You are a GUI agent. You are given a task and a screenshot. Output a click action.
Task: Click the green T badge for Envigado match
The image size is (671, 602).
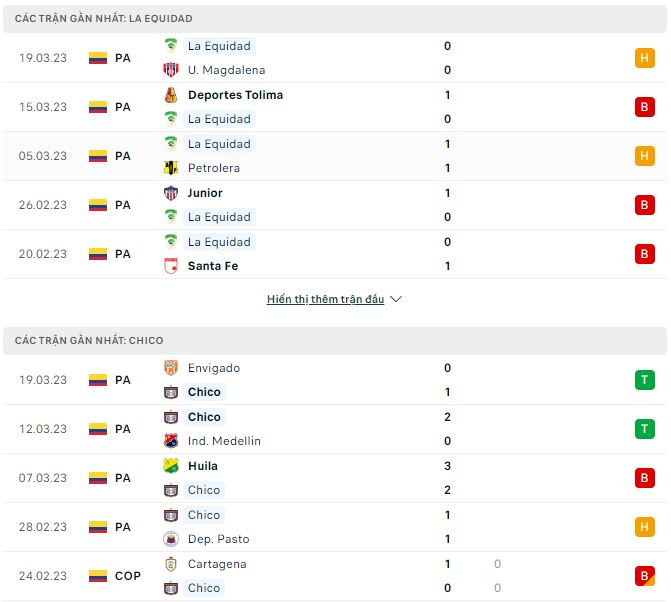pos(645,380)
